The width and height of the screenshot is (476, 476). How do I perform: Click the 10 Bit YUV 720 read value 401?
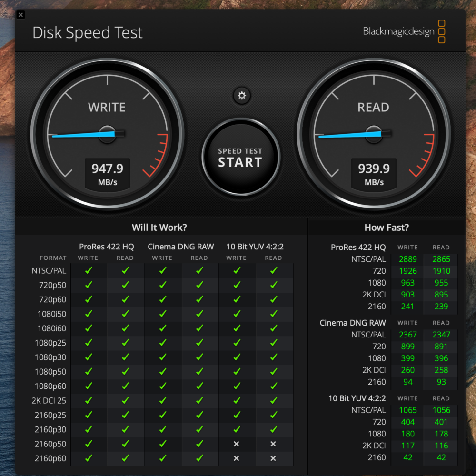pyautogui.click(x=441, y=422)
